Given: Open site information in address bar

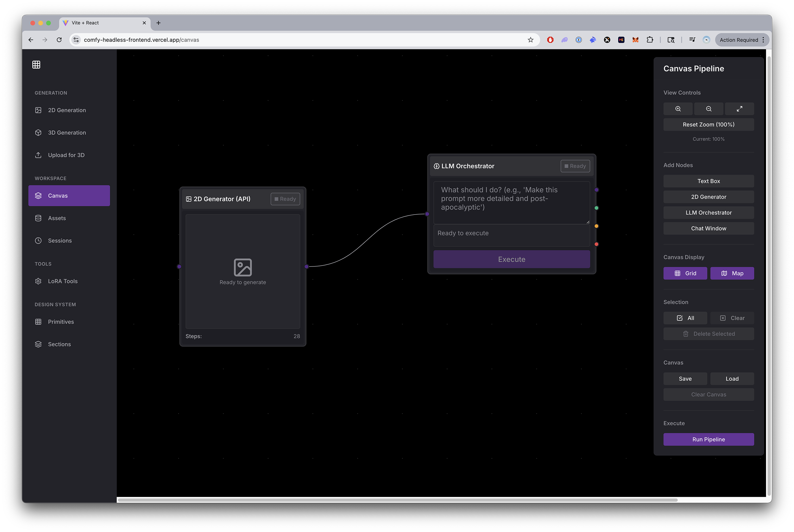Looking at the screenshot, I should coord(76,40).
